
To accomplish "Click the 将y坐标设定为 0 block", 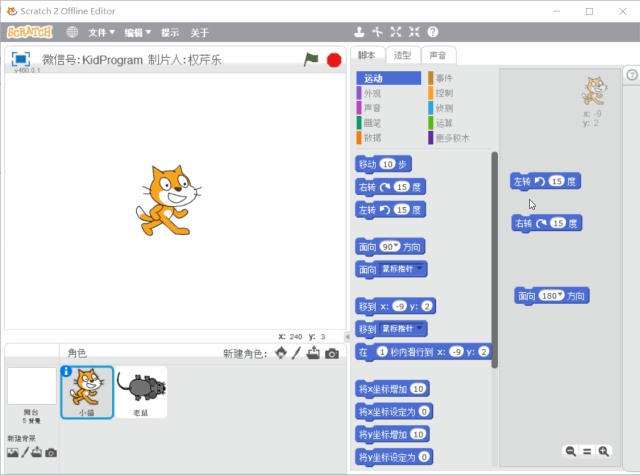I will [394, 457].
